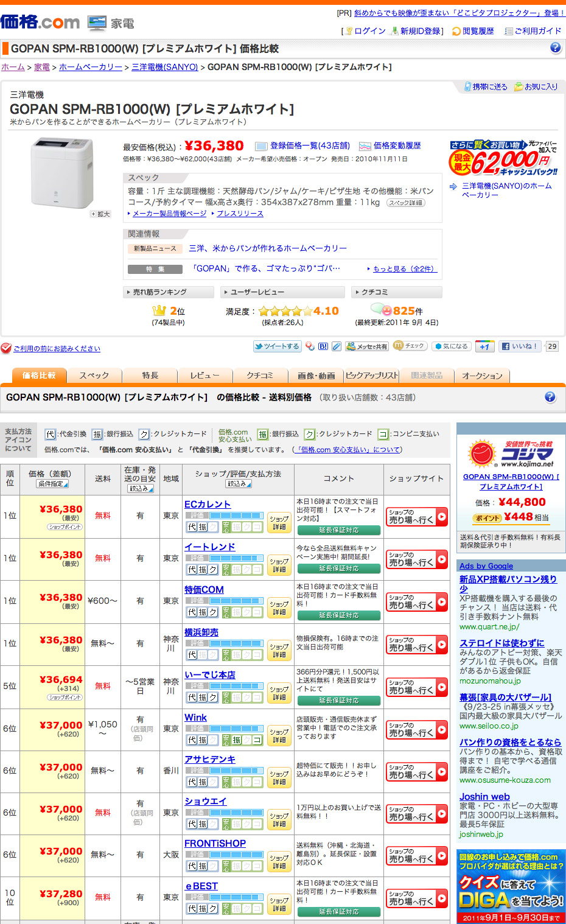This screenshot has height=924, width=566.
Task: Expand 売れ筋ランキング section
Action: point(168,292)
